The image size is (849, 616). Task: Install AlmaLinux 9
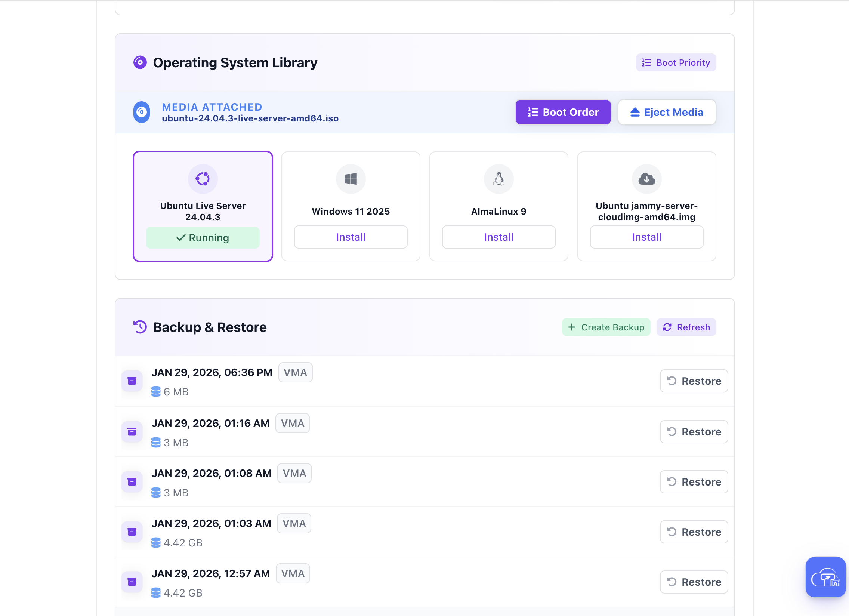pos(498,237)
